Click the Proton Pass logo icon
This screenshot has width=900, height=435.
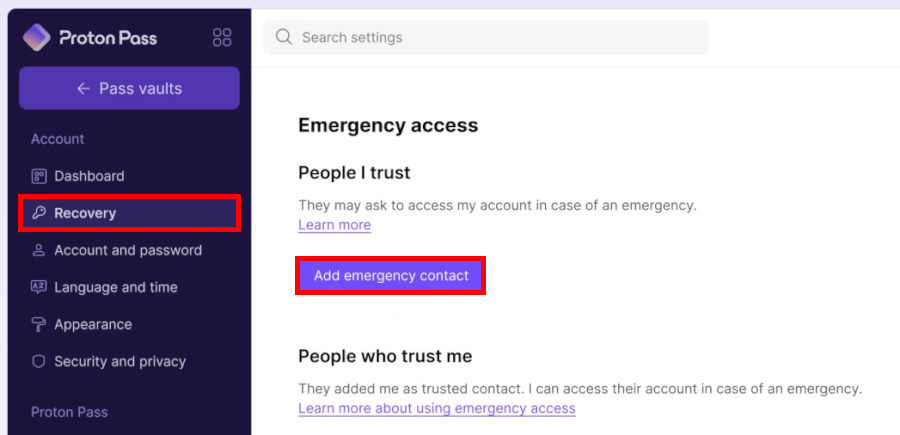[x=37, y=38]
